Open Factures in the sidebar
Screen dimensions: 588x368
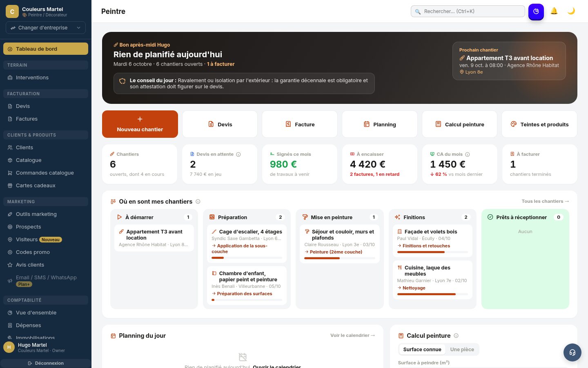click(46, 119)
